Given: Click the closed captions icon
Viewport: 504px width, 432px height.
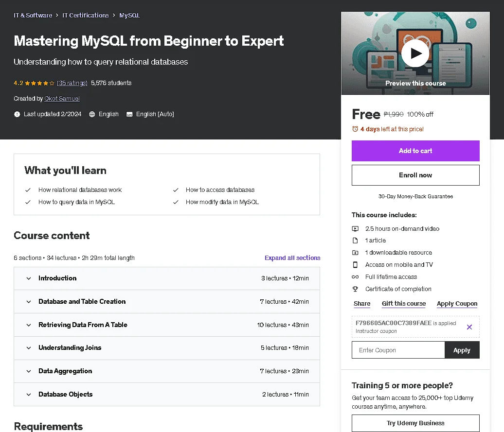Looking at the screenshot, I should pyautogui.click(x=129, y=114).
